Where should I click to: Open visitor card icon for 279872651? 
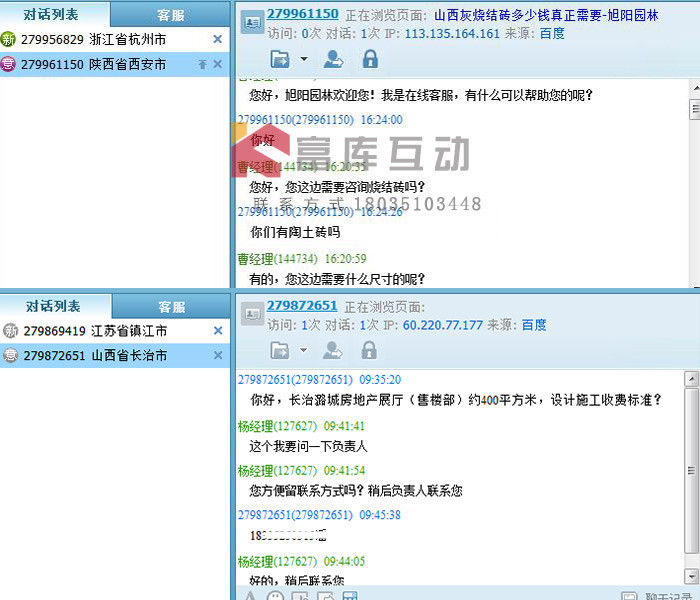[252, 314]
